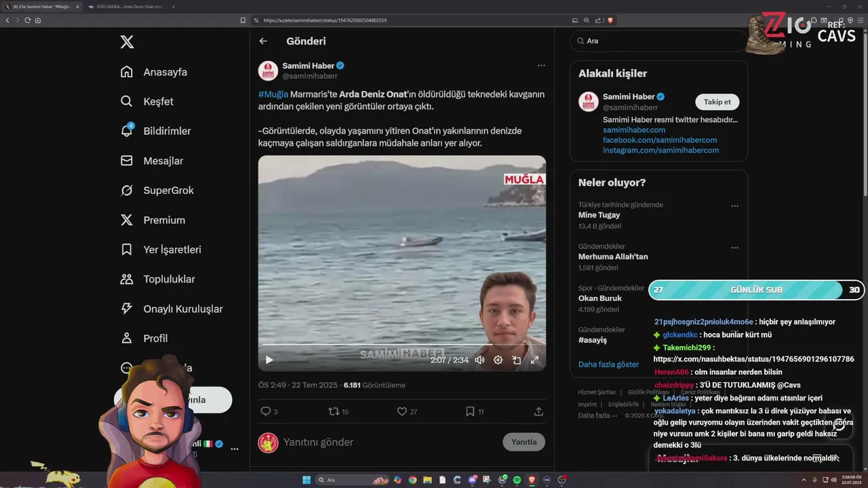Click the X logo in sidebar
Viewport: 868px width, 488px height.
[x=127, y=42]
